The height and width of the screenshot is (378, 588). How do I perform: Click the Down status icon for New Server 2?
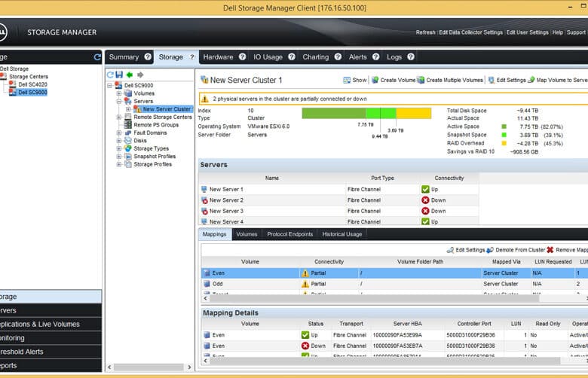[425, 200]
